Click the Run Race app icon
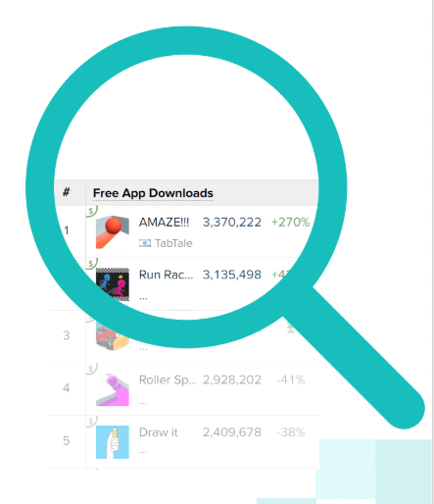Screen dimensions: 434x504 tap(113, 284)
